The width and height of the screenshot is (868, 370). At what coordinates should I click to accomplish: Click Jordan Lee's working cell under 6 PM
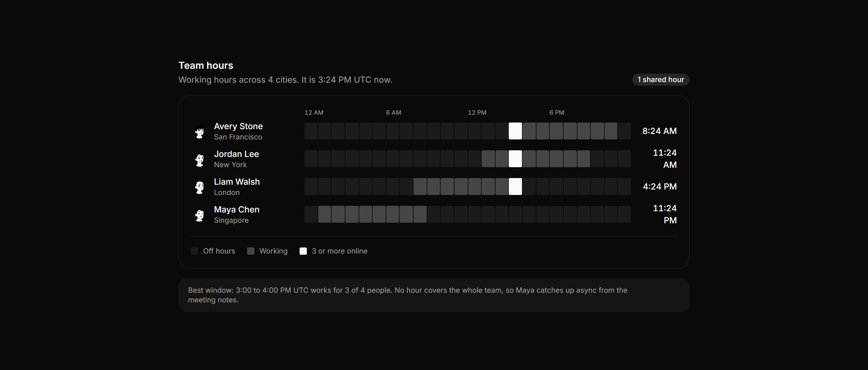click(x=556, y=158)
